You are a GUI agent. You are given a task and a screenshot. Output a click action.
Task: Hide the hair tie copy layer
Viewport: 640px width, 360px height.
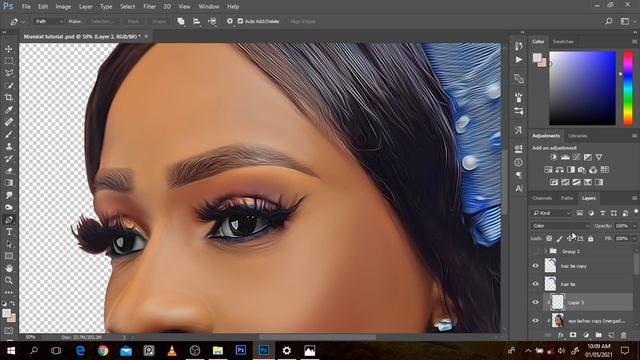point(536,266)
